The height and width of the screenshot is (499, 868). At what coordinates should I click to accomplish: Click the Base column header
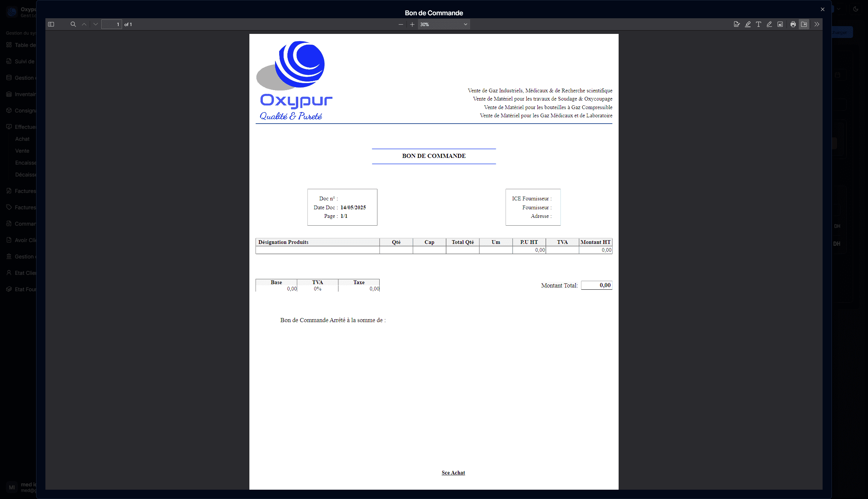pos(276,282)
